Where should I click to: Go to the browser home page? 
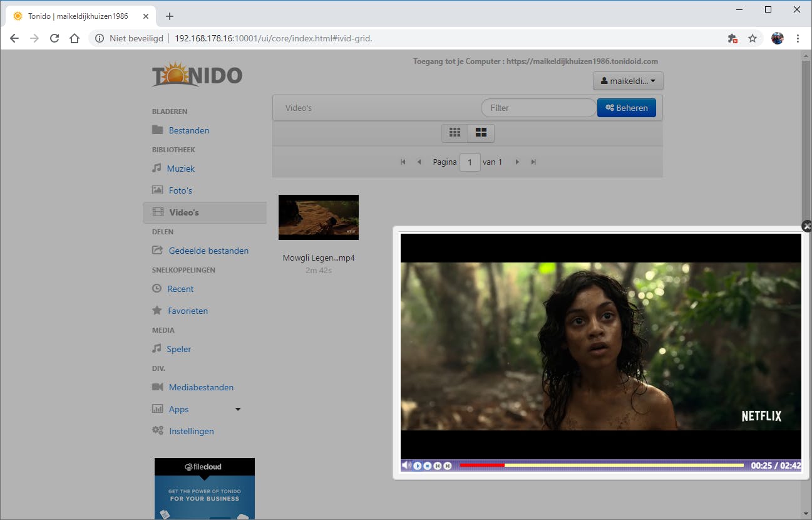[x=75, y=38]
